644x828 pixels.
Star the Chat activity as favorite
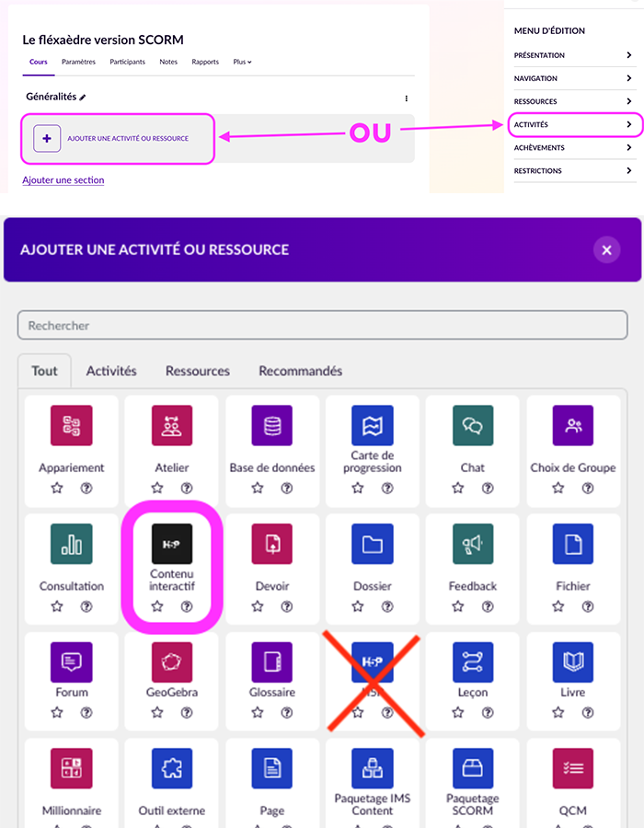point(458,489)
